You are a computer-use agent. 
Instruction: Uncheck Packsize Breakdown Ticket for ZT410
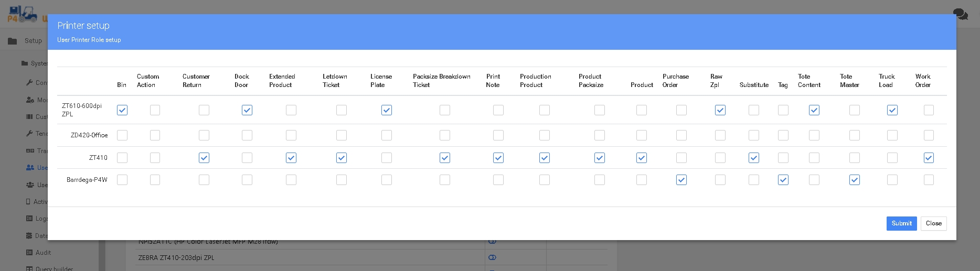click(x=445, y=158)
